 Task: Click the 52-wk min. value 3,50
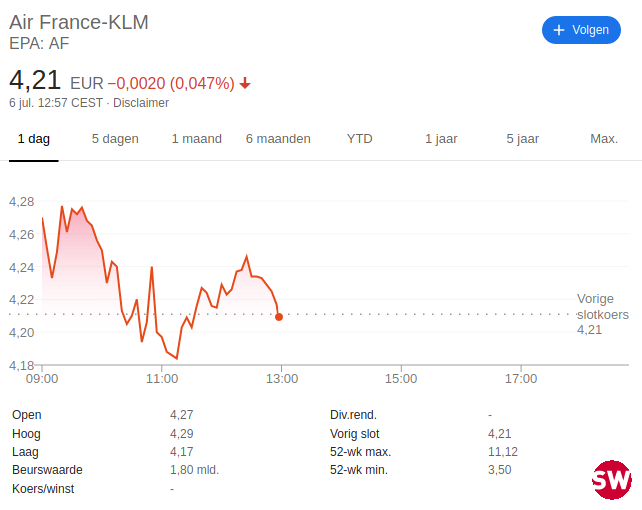click(x=500, y=469)
